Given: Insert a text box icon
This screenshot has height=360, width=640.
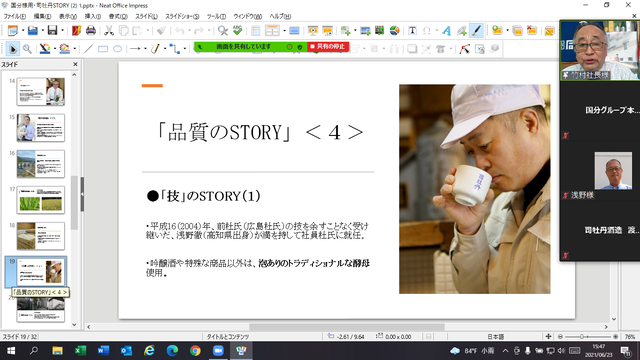Looking at the screenshot, I should (x=412, y=31).
